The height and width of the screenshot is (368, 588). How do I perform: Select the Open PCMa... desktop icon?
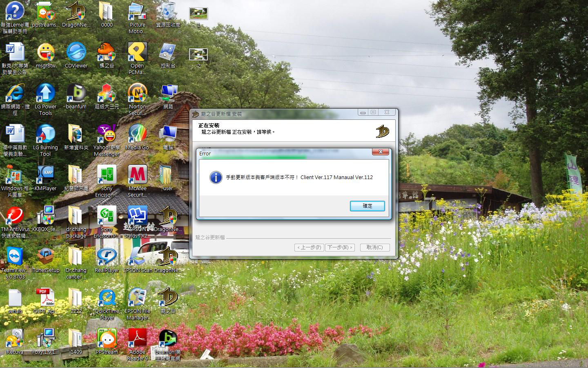tap(137, 58)
